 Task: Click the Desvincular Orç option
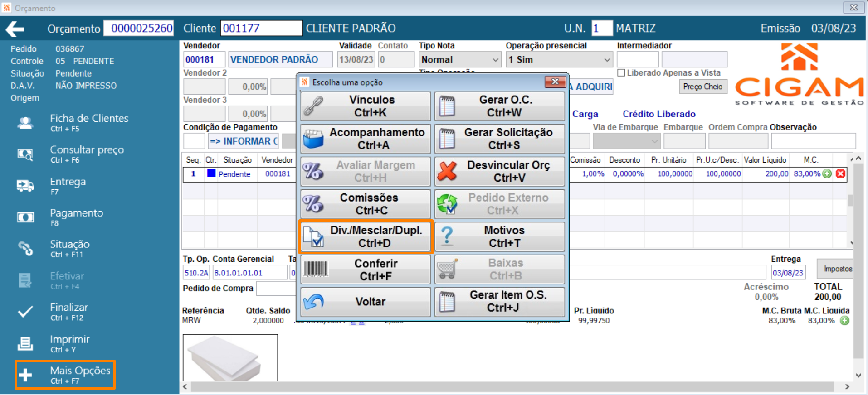point(499,171)
